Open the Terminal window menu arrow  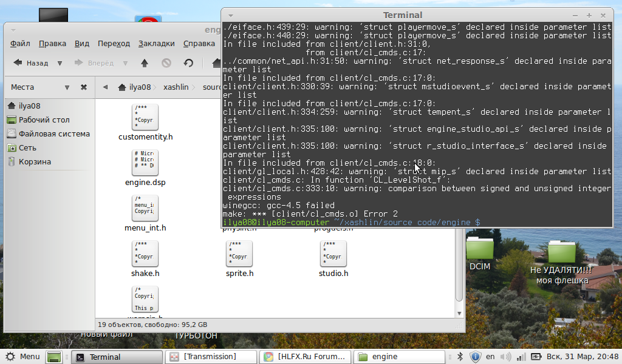click(231, 15)
